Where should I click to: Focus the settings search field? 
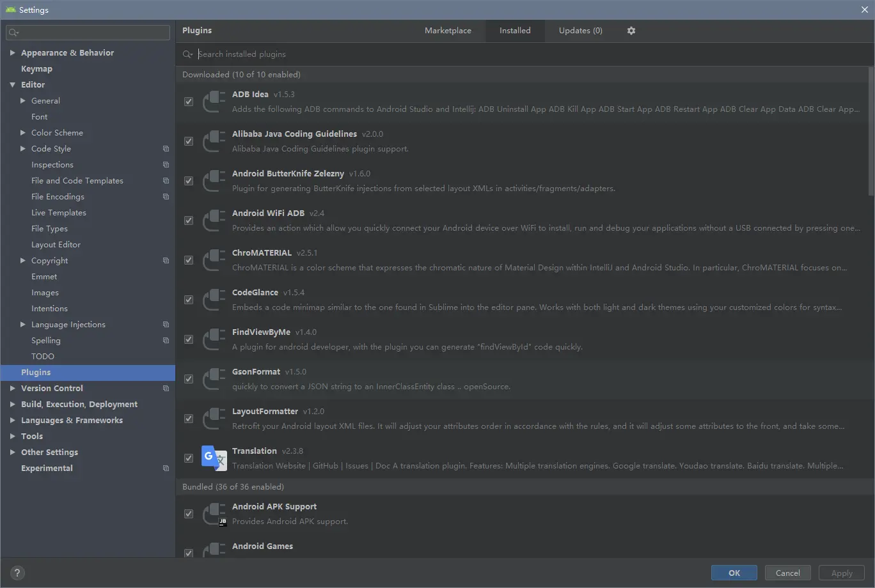point(88,32)
